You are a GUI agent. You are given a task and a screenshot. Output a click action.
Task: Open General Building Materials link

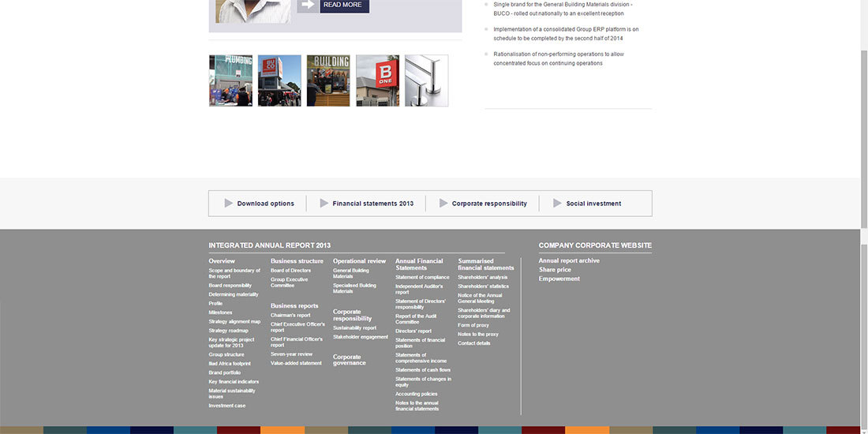tap(351, 274)
